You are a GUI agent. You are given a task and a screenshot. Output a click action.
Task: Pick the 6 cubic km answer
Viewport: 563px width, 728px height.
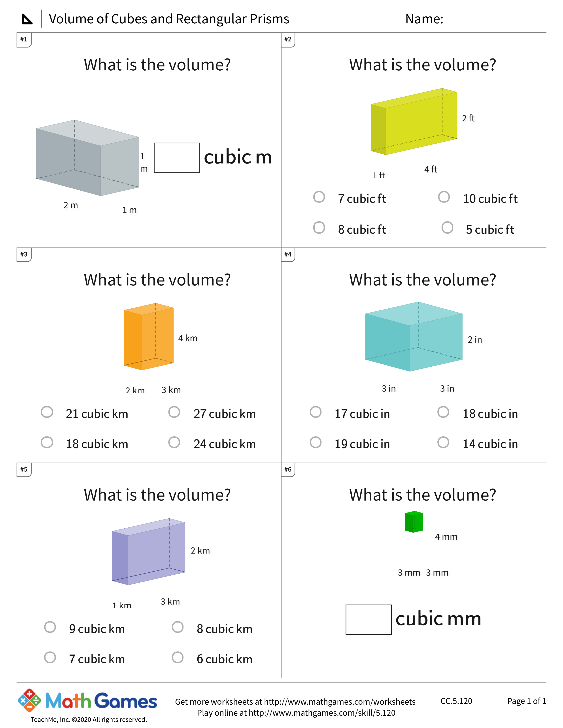point(178,658)
